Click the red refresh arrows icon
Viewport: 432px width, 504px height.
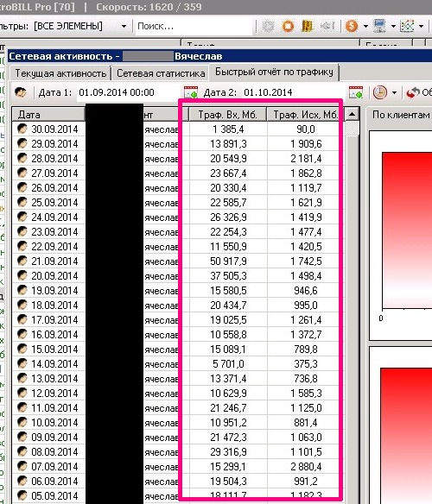coord(413,93)
